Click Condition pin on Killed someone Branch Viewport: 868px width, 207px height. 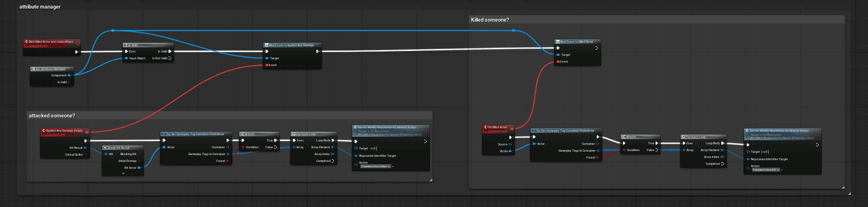(x=625, y=151)
